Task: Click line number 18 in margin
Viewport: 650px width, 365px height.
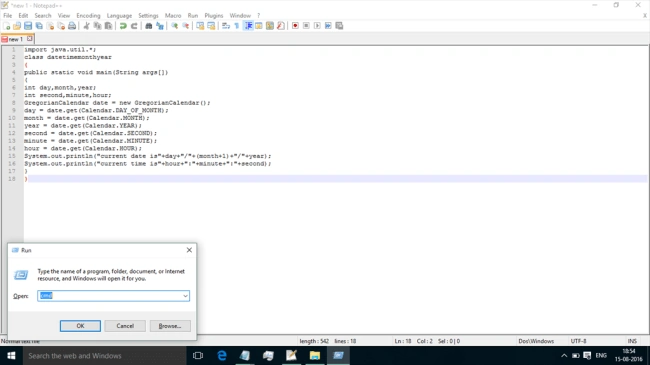Action: coord(11,179)
